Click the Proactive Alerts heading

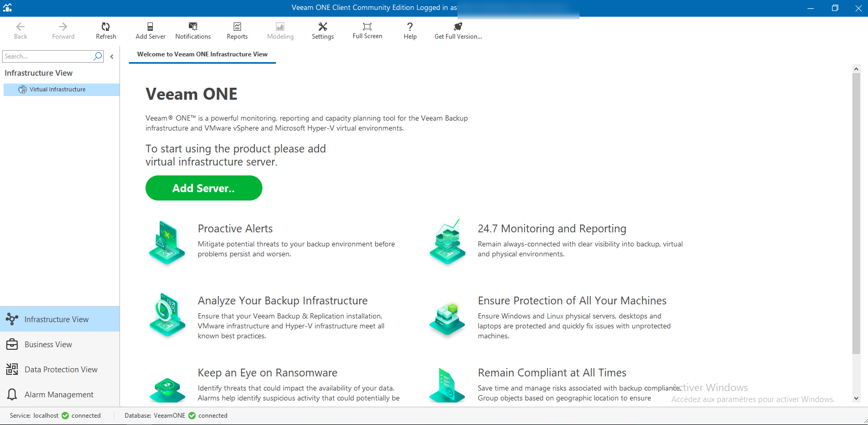pos(235,229)
